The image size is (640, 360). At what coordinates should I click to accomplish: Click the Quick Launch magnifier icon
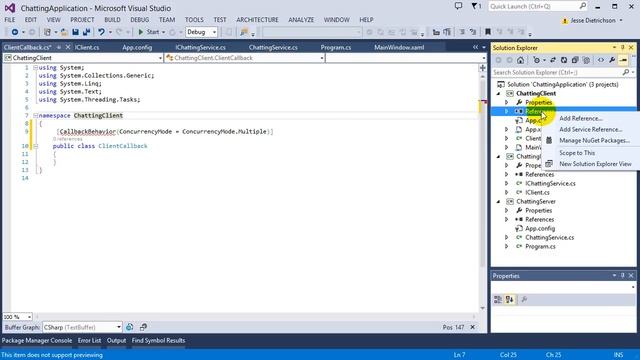[x=582, y=6]
